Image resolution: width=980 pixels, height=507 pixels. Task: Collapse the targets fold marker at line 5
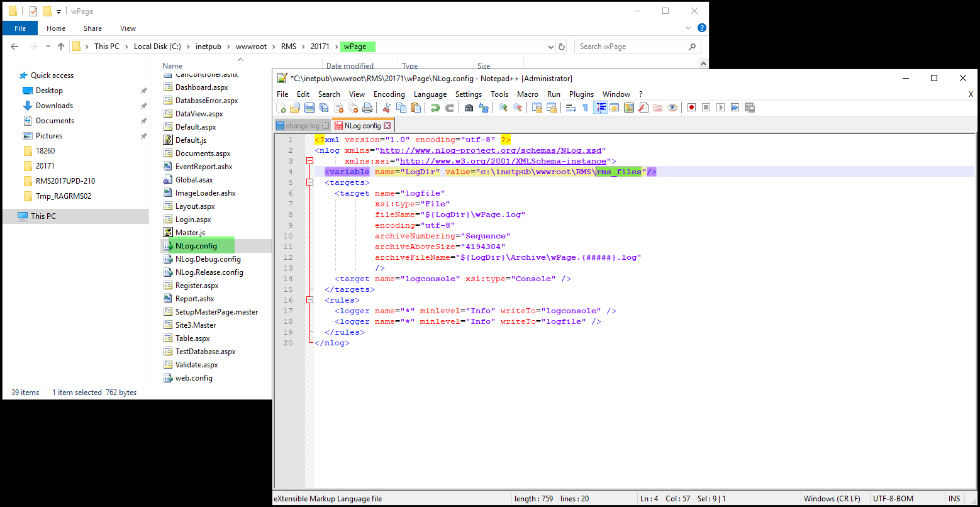[x=309, y=182]
